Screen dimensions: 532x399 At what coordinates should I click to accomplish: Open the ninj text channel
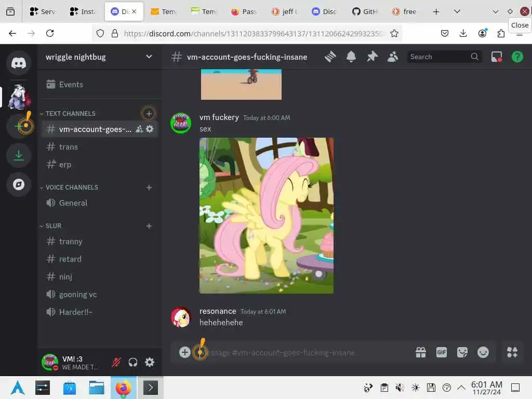pos(99,277)
